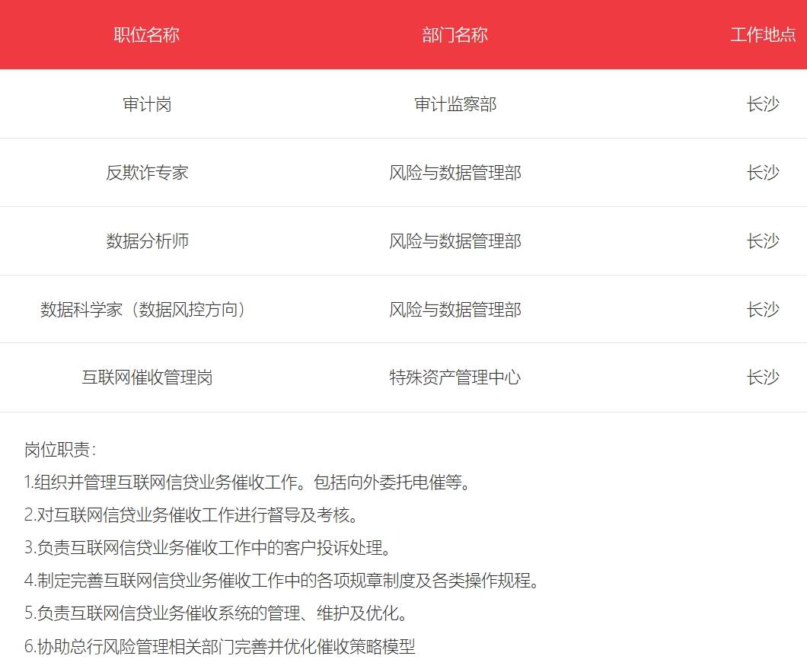Click 风险与数据管理部 in the 数据分析师 row

tap(455, 240)
